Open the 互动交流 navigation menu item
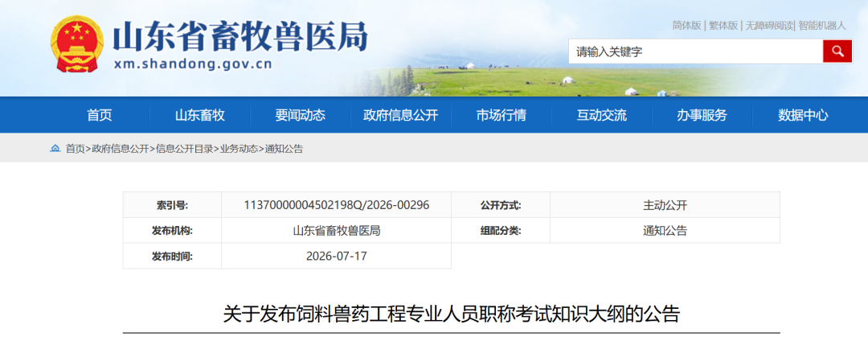The width and height of the screenshot is (868, 341). pyautogui.click(x=602, y=115)
